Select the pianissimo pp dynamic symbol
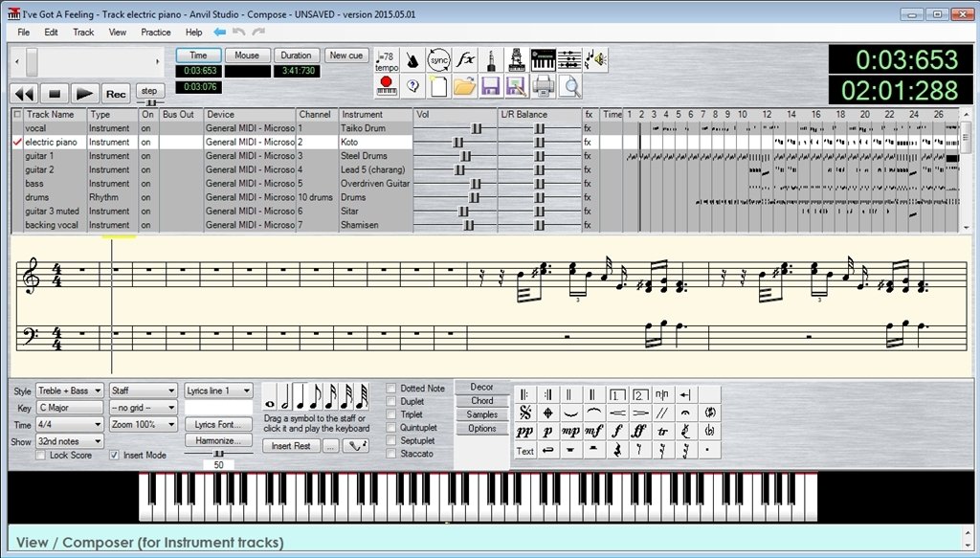The height and width of the screenshot is (558, 980). pos(525,432)
